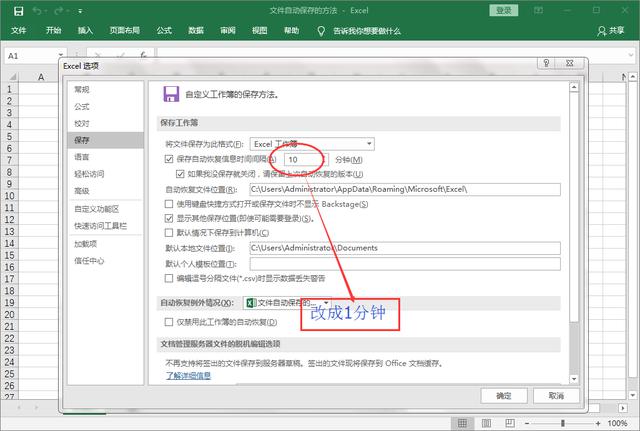Open the 审阅 ribbon tab
This screenshot has height=431, width=640.
[x=228, y=31]
